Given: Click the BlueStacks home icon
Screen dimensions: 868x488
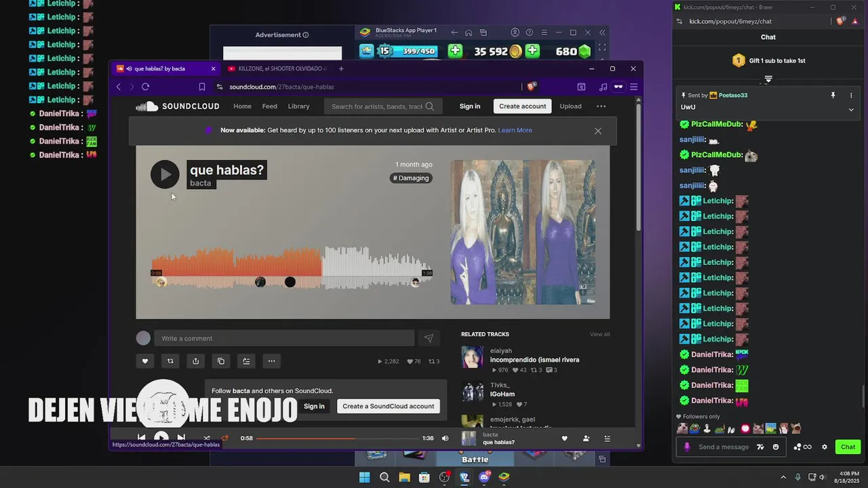Looking at the screenshot, I should pos(469,33).
